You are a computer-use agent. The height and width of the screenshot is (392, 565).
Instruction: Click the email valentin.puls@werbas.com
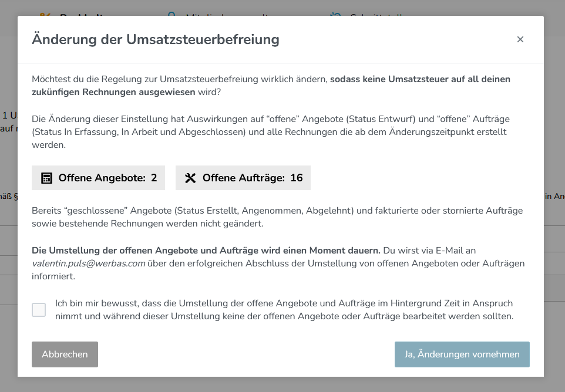[x=89, y=263]
